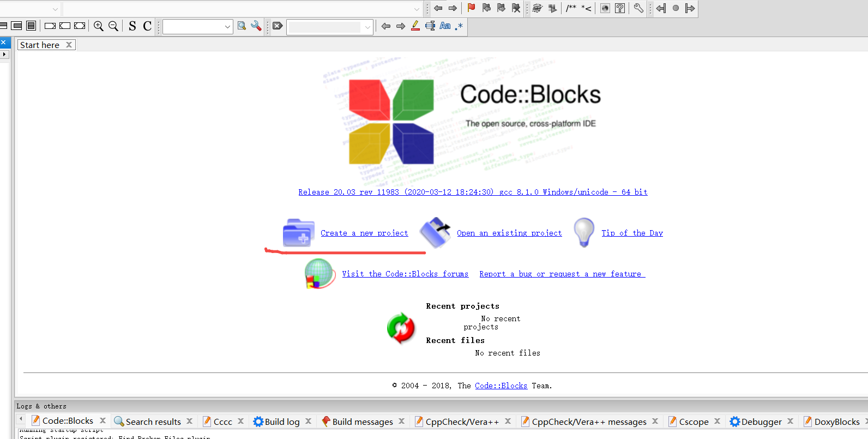Visit the Code::Blocks forums link
This screenshot has height=439, width=868.
coord(405,274)
